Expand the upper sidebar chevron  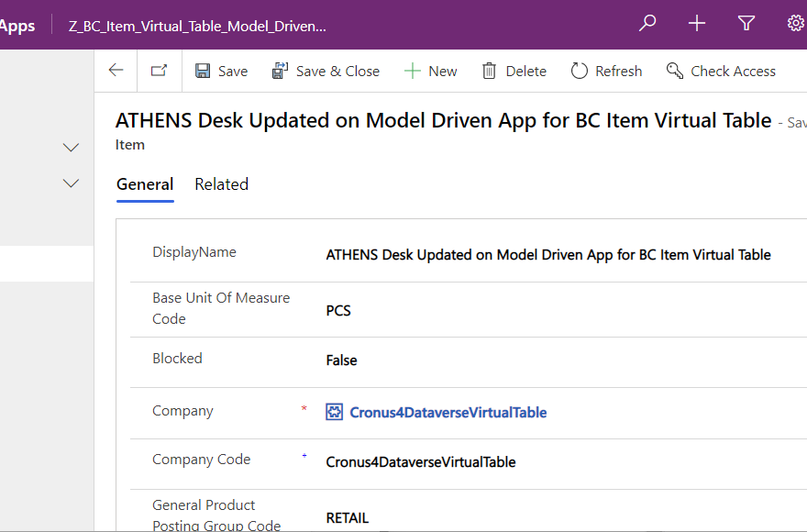(71, 148)
